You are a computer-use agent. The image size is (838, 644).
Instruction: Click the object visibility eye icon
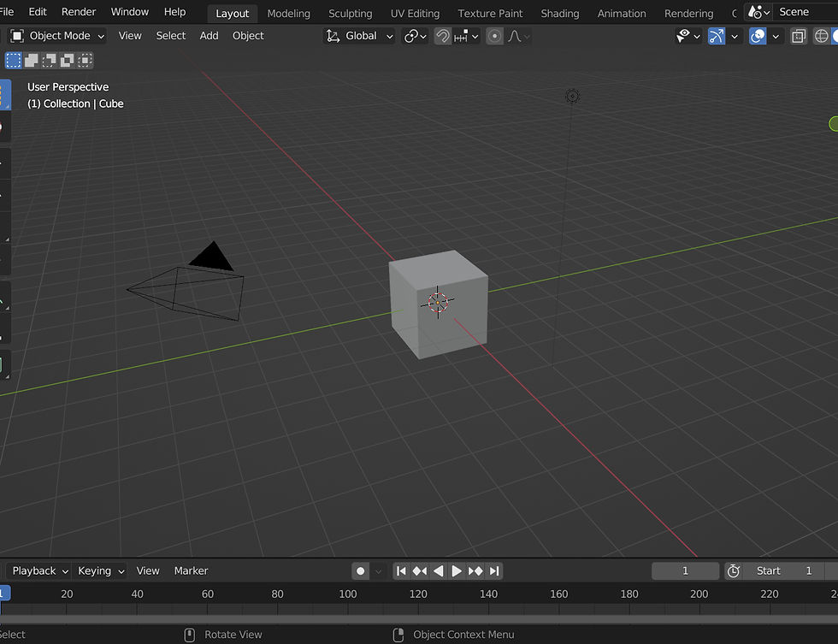[x=683, y=36]
